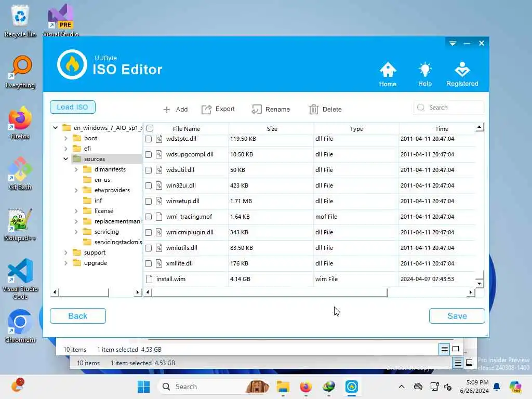Screen dimensions: 532x399
Task: Toggle the select-all header checkbox
Action: coord(150,128)
